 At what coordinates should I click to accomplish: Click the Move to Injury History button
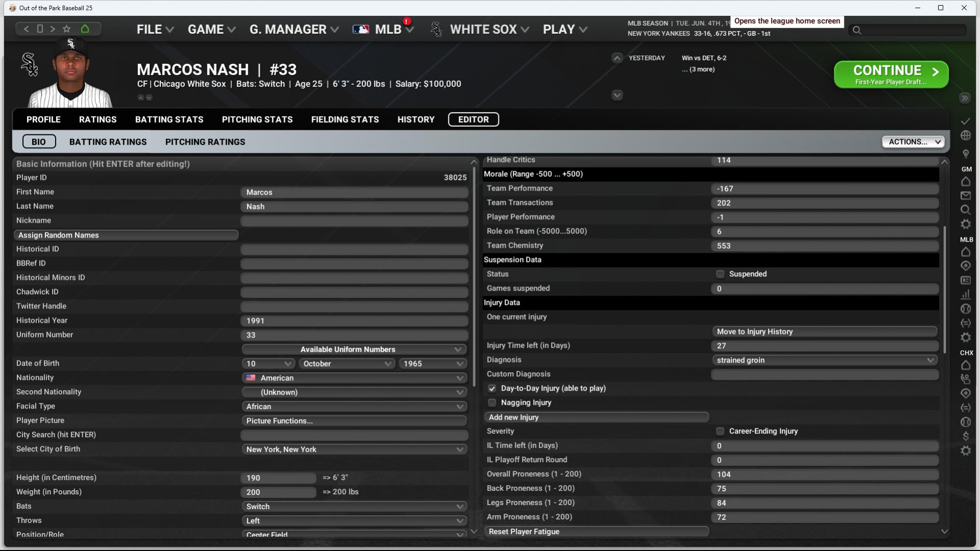pyautogui.click(x=824, y=332)
